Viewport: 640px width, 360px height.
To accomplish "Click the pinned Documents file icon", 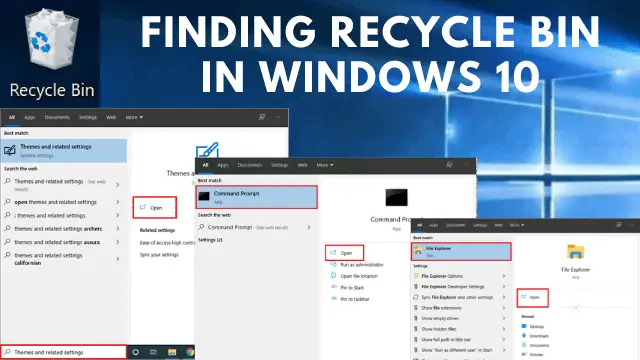I will point(524,345).
